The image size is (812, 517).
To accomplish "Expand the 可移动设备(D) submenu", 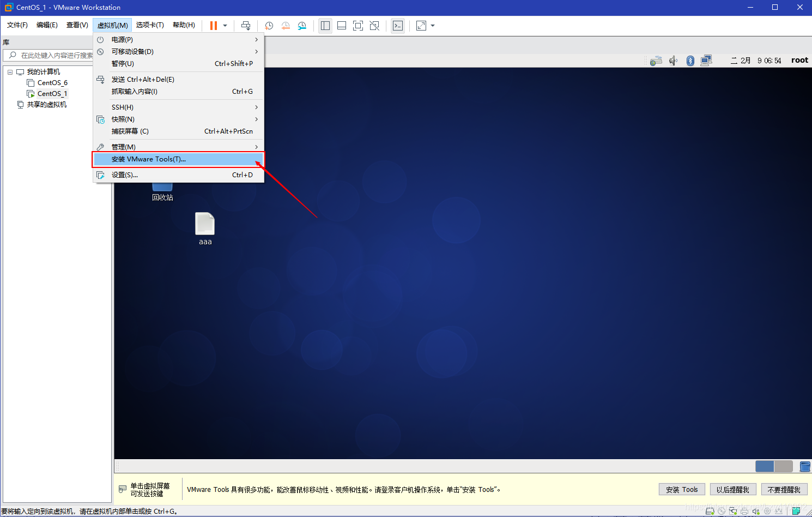I will tap(179, 52).
